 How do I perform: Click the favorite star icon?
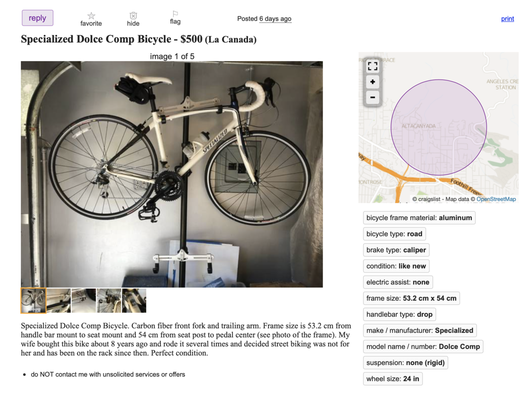click(91, 16)
